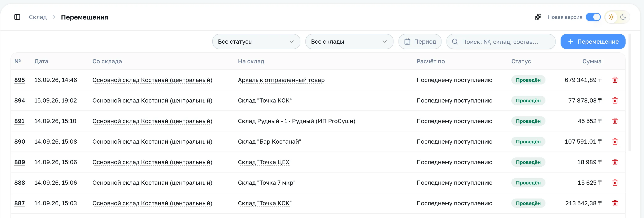Screen dimensions: 644x218
Task: Click the sparkles AI icon
Action: pyautogui.click(x=538, y=17)
